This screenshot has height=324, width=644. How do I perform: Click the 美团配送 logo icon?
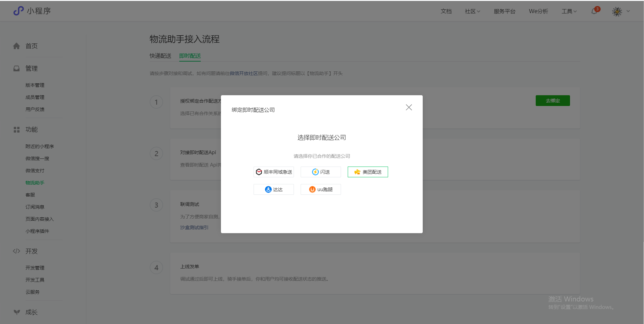point(357,172)
